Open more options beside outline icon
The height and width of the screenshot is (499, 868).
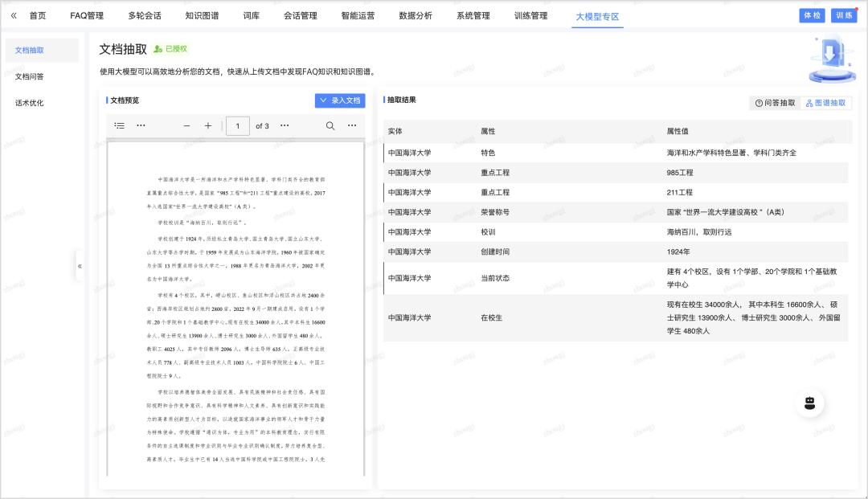(141, 125)
